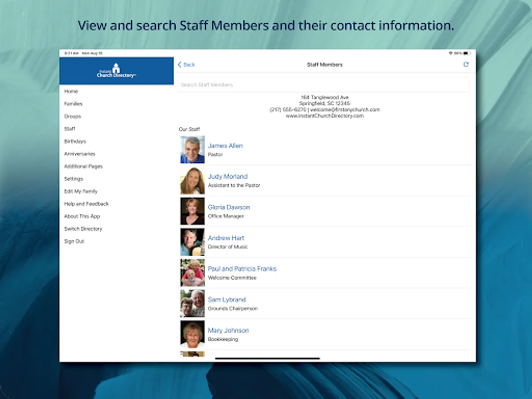Choose Edit My Family option
Screen dimensions: 532x399
click(x=81, y=192)
